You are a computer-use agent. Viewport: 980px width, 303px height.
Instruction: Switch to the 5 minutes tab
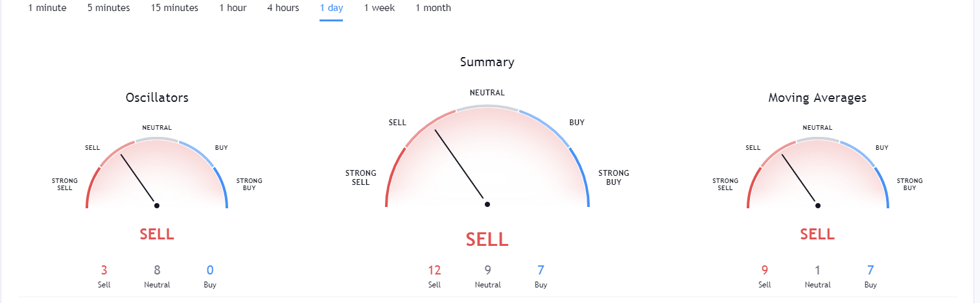[x=109, y=8]
